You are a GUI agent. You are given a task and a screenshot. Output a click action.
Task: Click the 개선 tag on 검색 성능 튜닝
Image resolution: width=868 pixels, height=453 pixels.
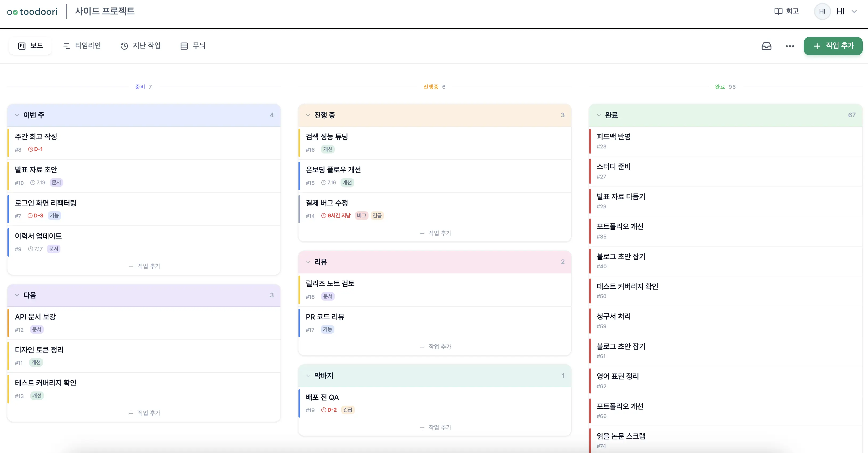(328, 149)
